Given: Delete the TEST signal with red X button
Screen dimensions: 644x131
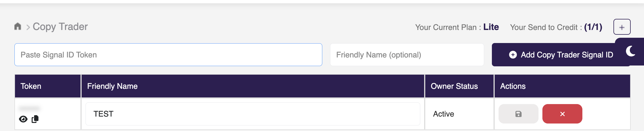Looking at the screenshot, I should (562, 114).
